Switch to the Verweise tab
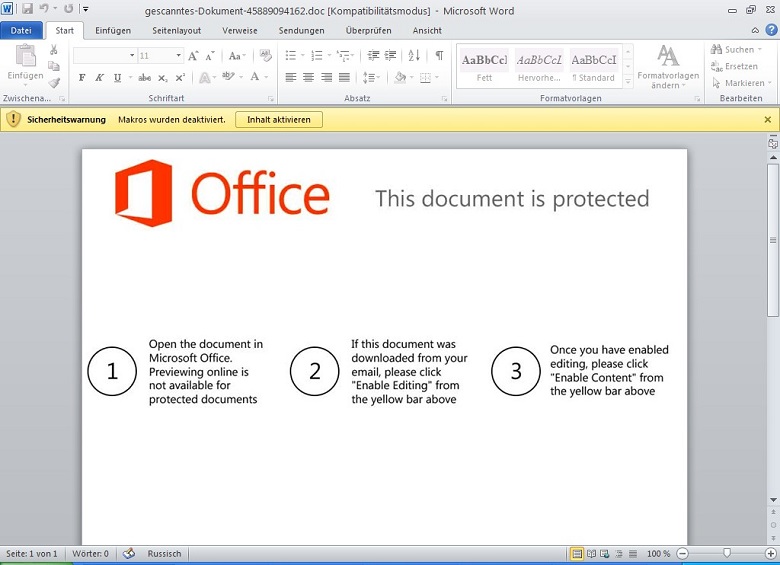The height and width of the screenshot is (565, 780). tap(240, 30)
